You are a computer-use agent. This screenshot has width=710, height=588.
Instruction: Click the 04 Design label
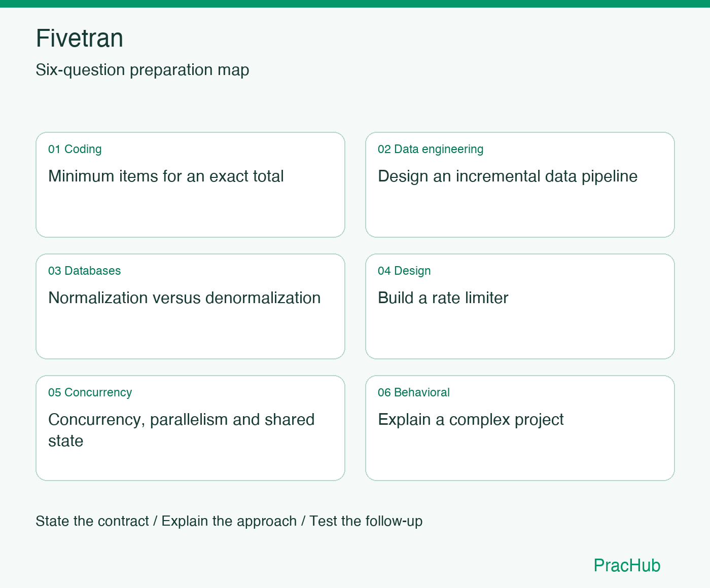tap(404, 271)
